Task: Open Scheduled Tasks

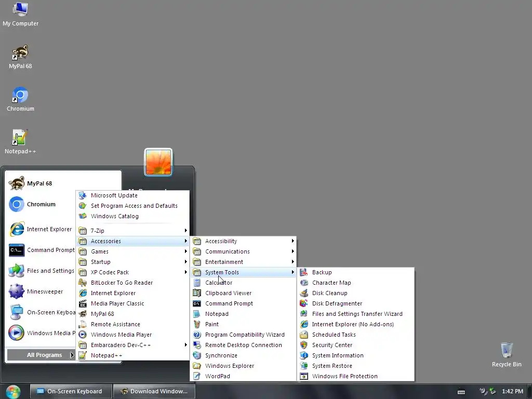Action: [x=356, y=335]
